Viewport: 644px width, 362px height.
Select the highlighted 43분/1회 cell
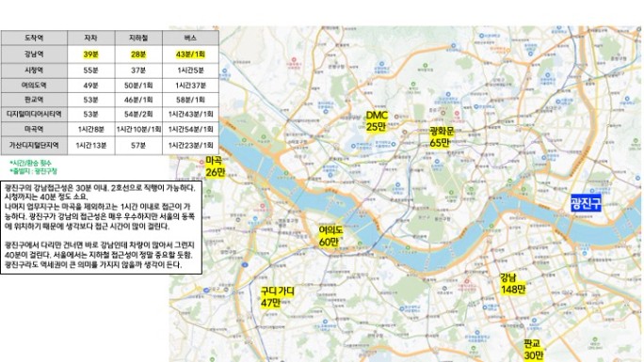coord(190,55)
